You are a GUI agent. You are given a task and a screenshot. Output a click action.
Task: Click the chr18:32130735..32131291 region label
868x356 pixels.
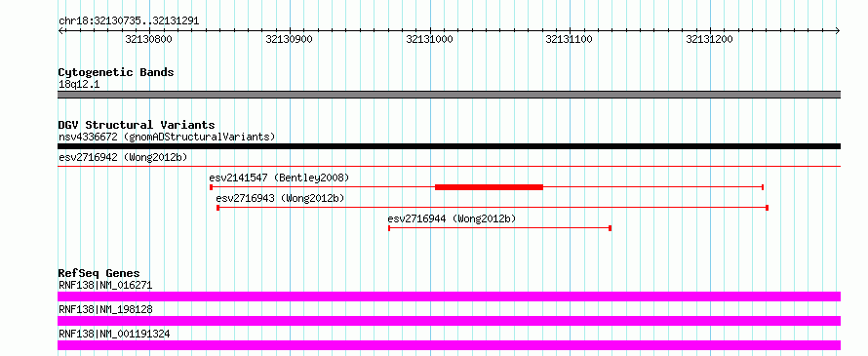pyautogui.click(x=129, y=21)
